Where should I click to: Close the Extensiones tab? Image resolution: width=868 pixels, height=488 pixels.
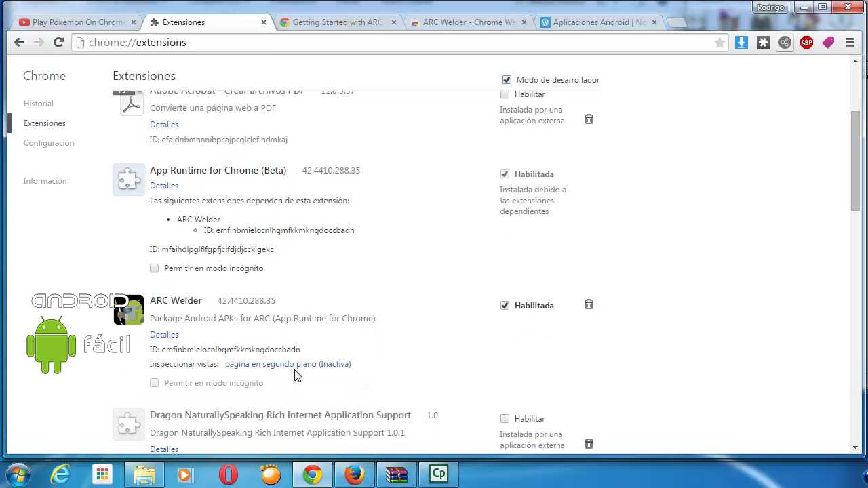click(264, 22)
